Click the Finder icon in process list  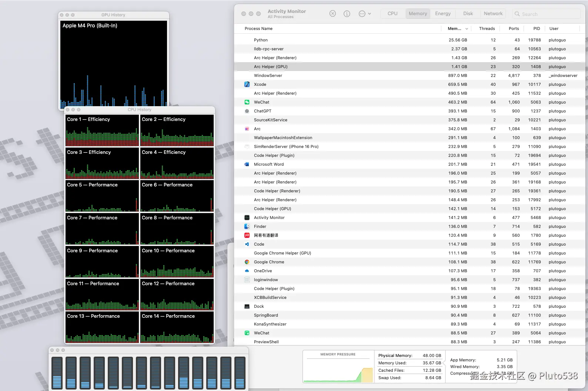coord(247,226)
